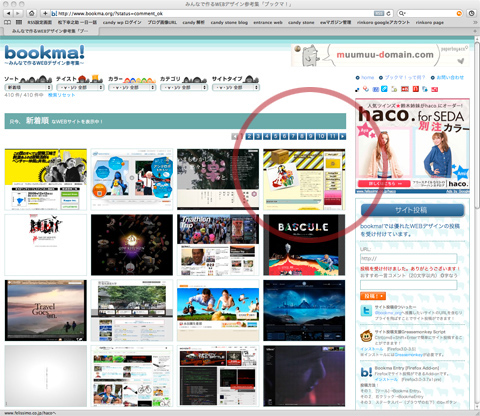Go to previous page with left arrow
Screen dimensions: 480x416
click(x=235, y=136)
